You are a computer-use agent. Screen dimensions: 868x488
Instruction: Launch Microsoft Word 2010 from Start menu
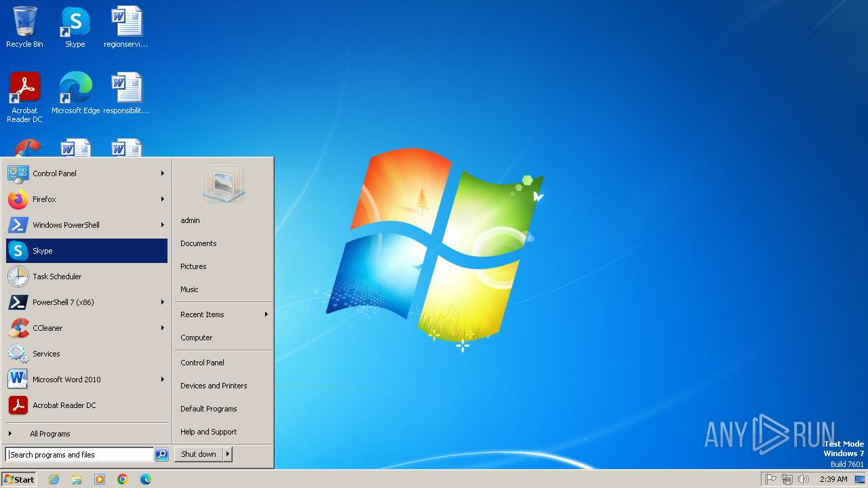[x=87, y=380]
